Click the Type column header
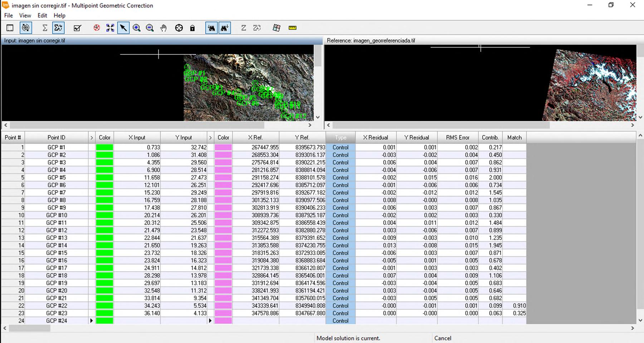 pos(341,137)
